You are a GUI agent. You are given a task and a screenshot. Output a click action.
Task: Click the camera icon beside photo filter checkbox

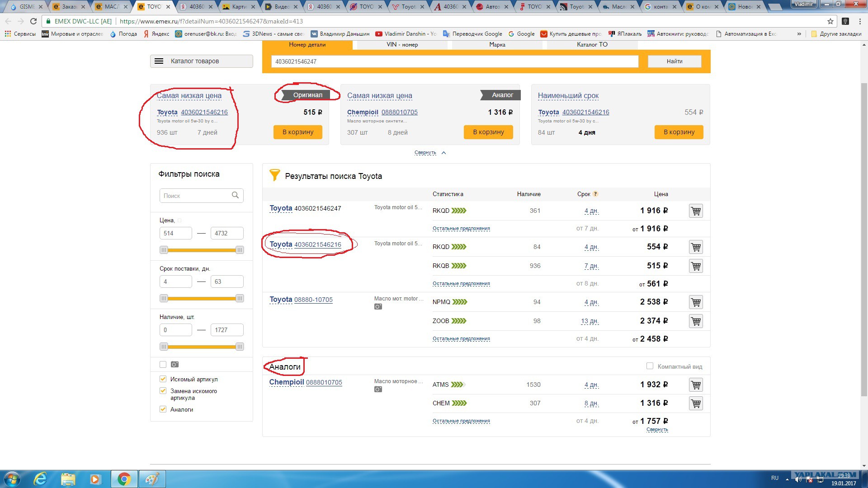click(175, 364)
